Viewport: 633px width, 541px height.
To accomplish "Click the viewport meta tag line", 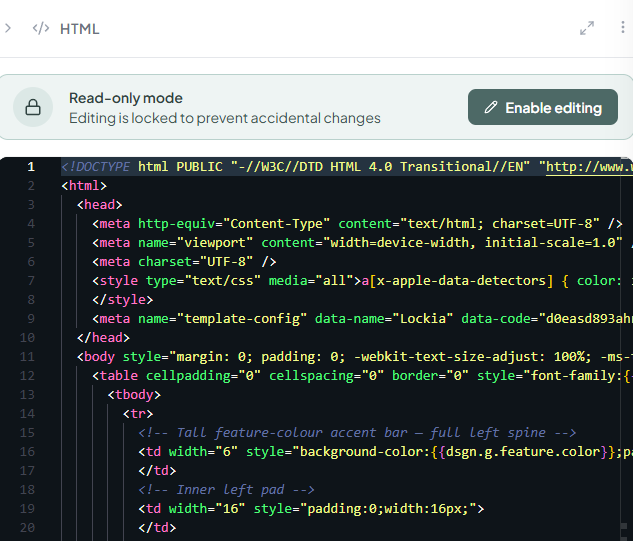I will click(362, 243).
